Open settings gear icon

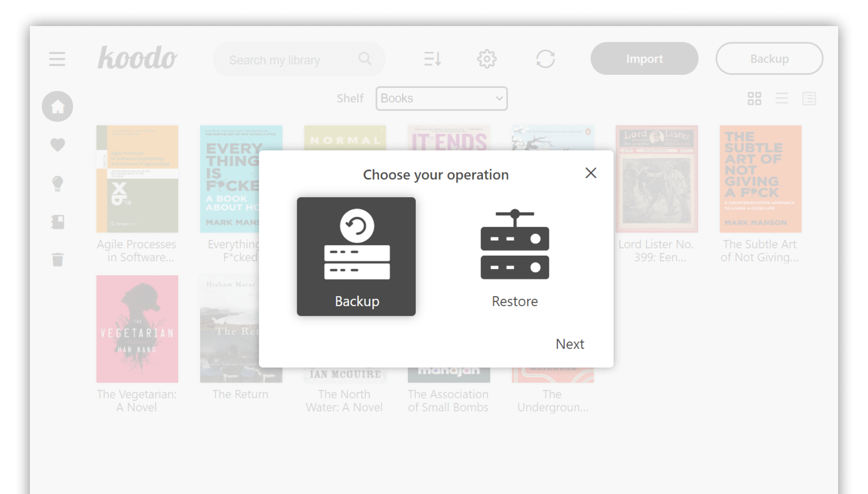(x=487, y=59)
